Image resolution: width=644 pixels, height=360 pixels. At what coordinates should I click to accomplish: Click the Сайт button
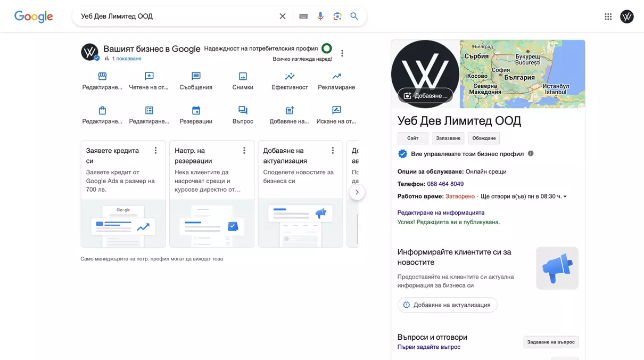tap(413, 138)
